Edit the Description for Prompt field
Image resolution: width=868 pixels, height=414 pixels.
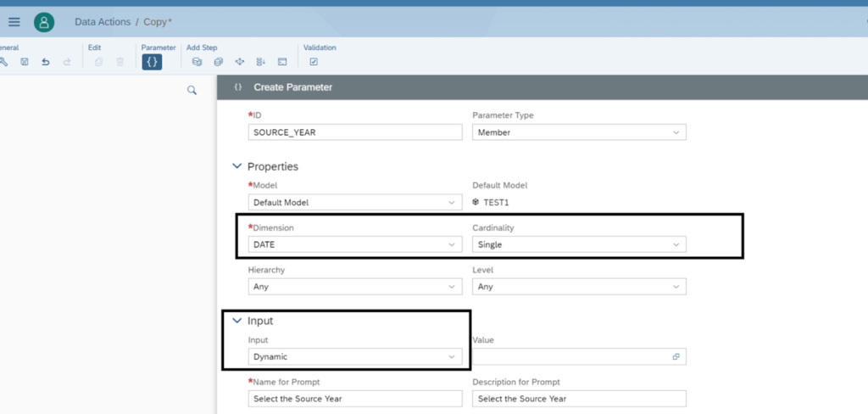579,399
